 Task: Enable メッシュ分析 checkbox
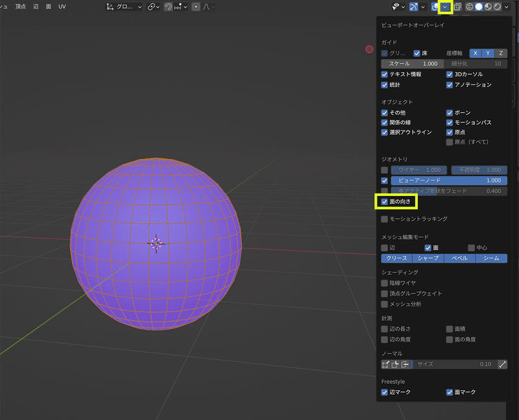coord(384,304)
